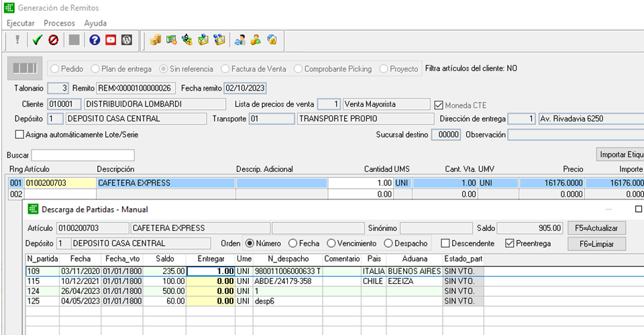644x335 pixels.
Task: Select Fecha order radio button
Action: [293, 243]
